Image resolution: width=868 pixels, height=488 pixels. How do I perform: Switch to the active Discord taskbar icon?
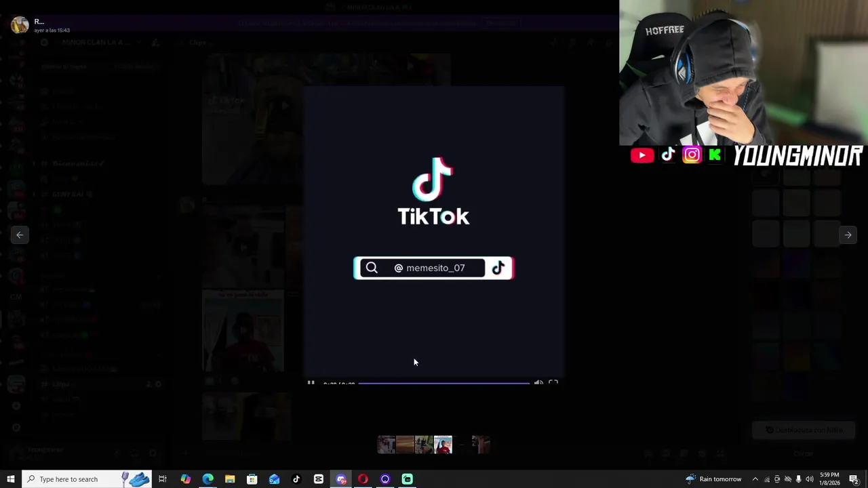tap(341, 479)
